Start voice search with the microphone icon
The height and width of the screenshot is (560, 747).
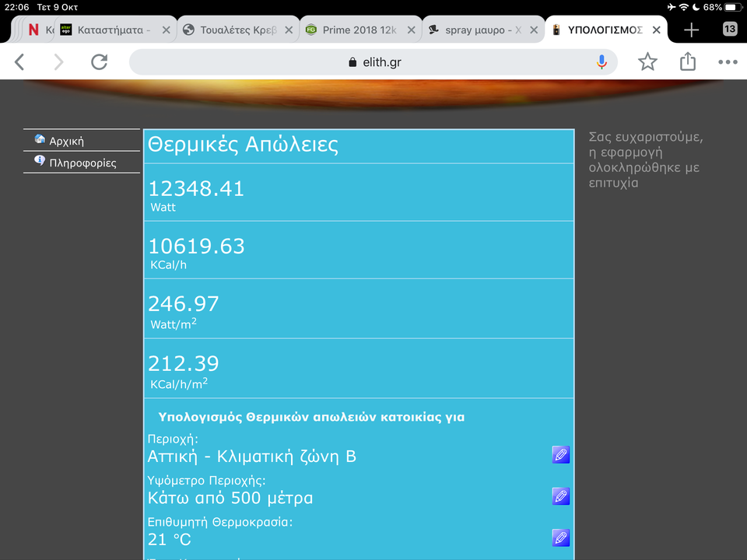(x=601, y=62)
